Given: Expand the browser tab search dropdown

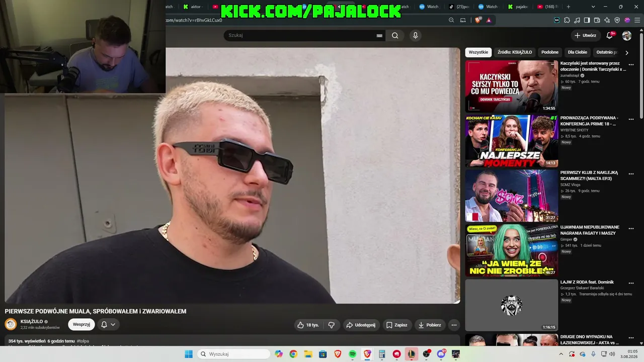Looking at the screenshot, I should tap(593, 7).
